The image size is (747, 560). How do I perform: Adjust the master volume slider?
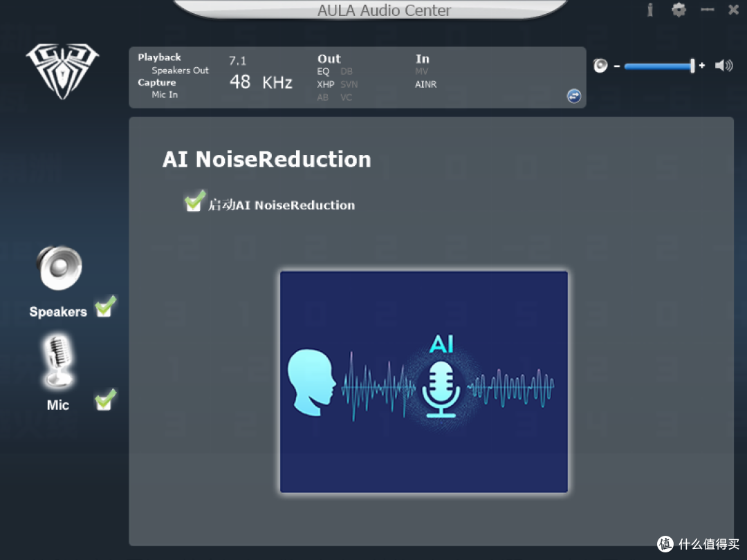(x=659, y=66)
